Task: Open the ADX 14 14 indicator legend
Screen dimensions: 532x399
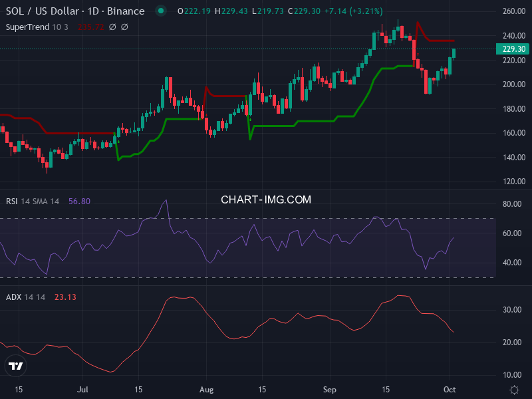Action: pos(25,297)
